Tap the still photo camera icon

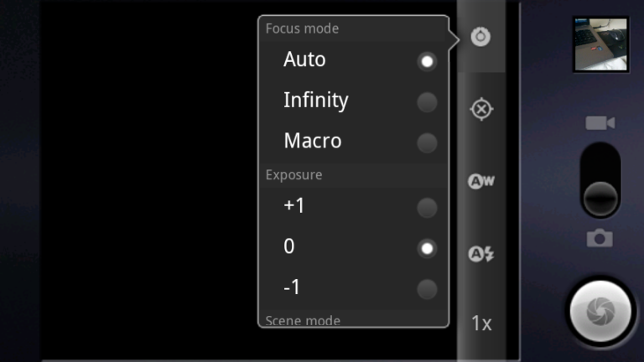point(600,239)
